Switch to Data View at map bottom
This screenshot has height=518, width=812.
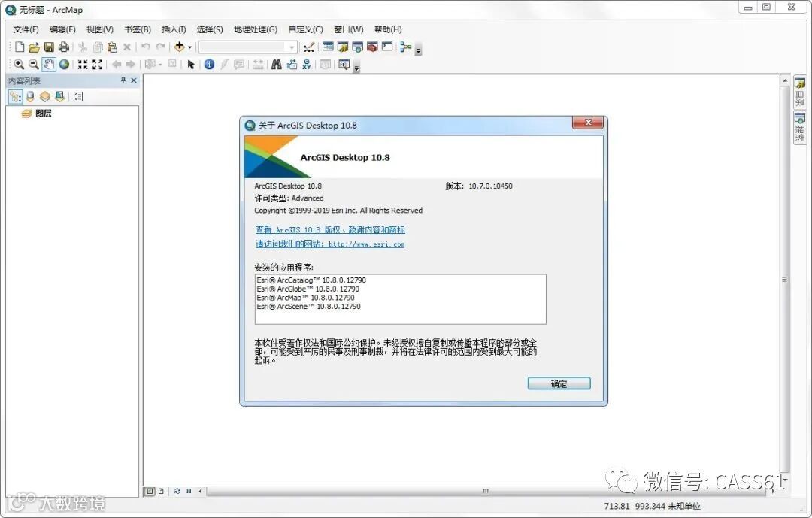(149, 491)
